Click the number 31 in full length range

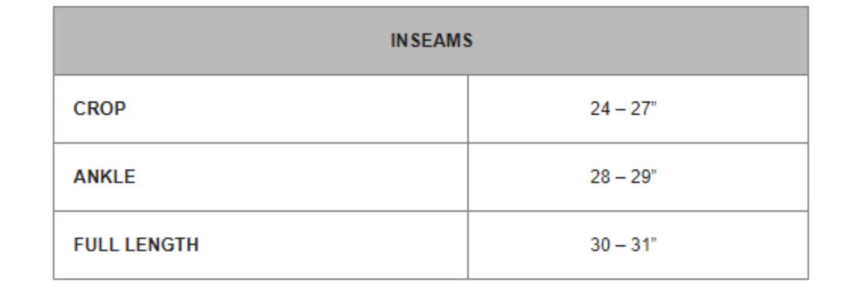[x=640, y=245]
